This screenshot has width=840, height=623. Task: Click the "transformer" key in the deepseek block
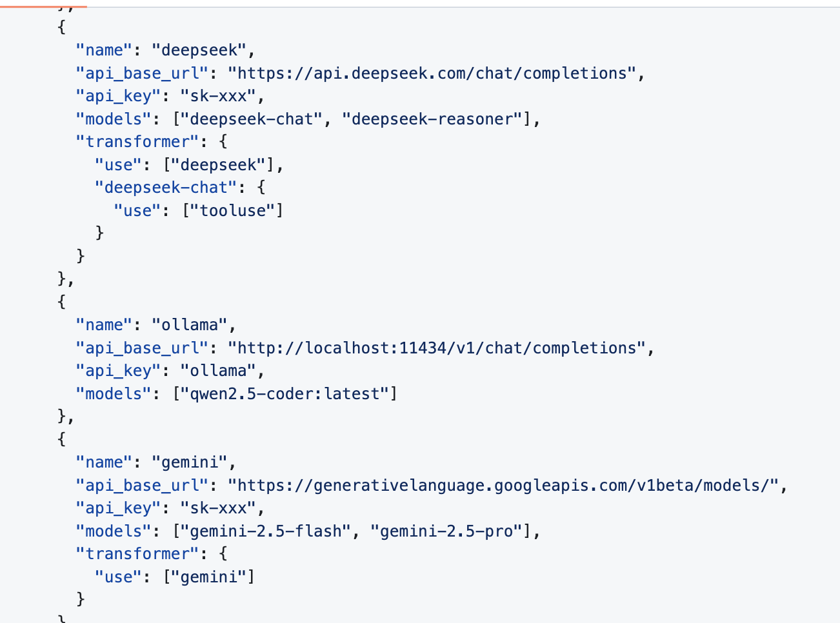click(137, 142)
